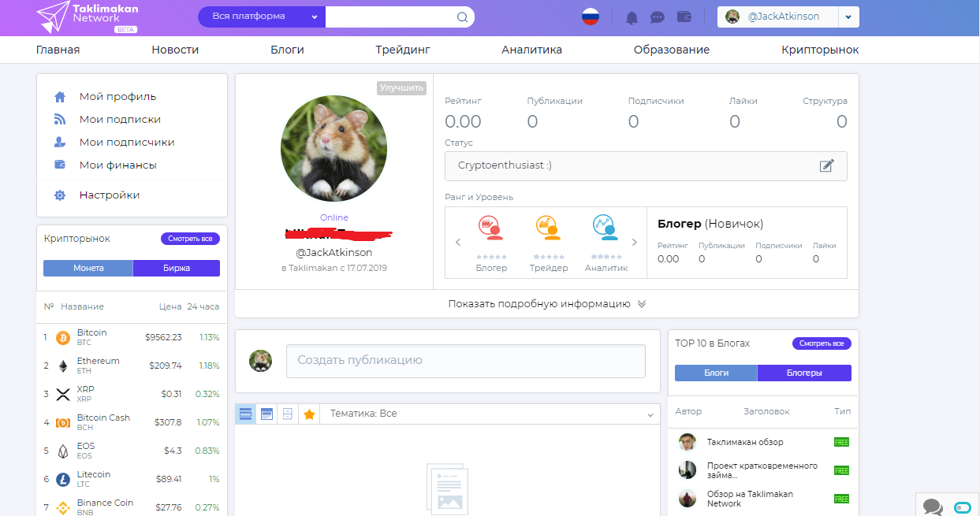Image resolution: width=980 pixels, height=516 pixels.
Task: Open the Трейдинг menu item
Action: pyautogui.click(x=403, y=50)
